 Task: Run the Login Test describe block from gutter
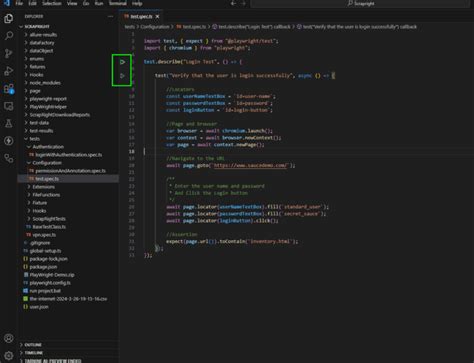(x=122, y=62)
